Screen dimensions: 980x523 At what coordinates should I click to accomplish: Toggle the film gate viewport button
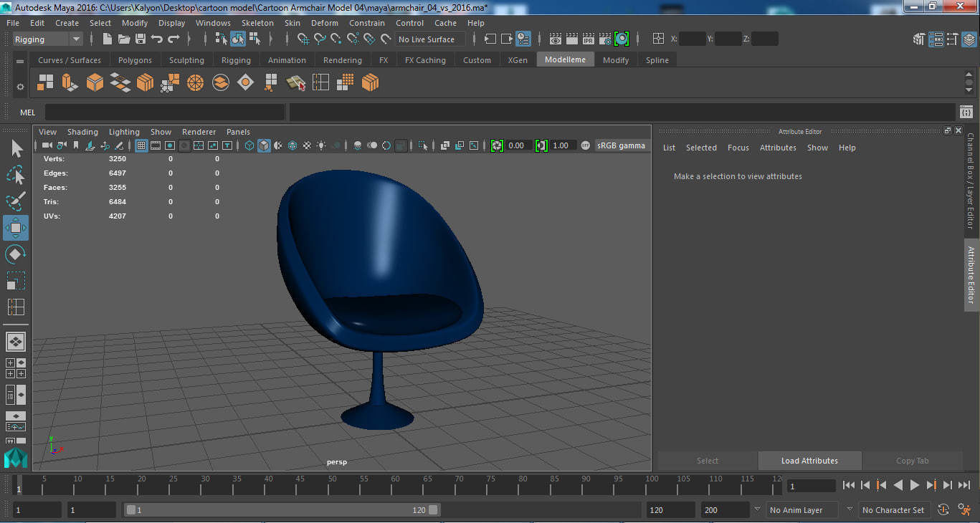156,145
